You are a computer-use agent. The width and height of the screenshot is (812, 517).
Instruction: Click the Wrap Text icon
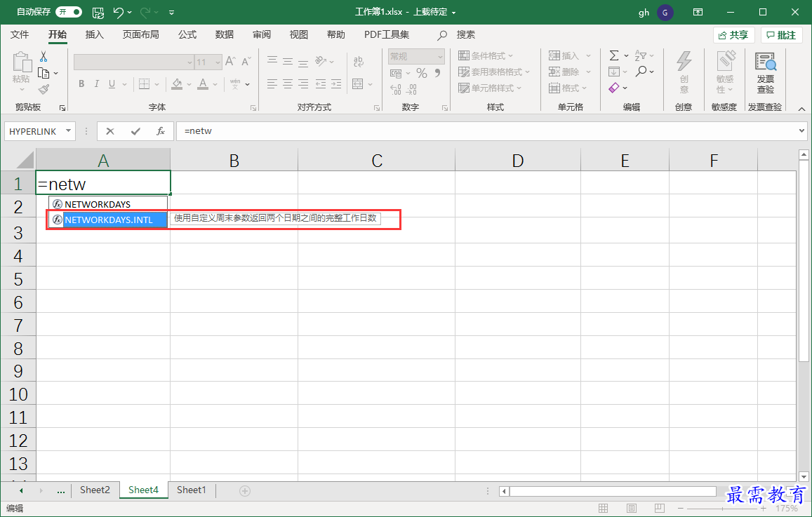[358, 62]
